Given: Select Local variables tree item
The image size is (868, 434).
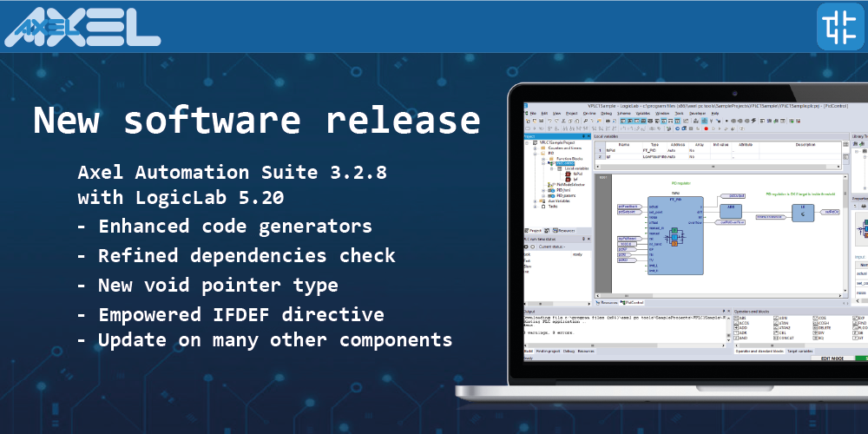Looking at the screenshot, I should [577, 169].
